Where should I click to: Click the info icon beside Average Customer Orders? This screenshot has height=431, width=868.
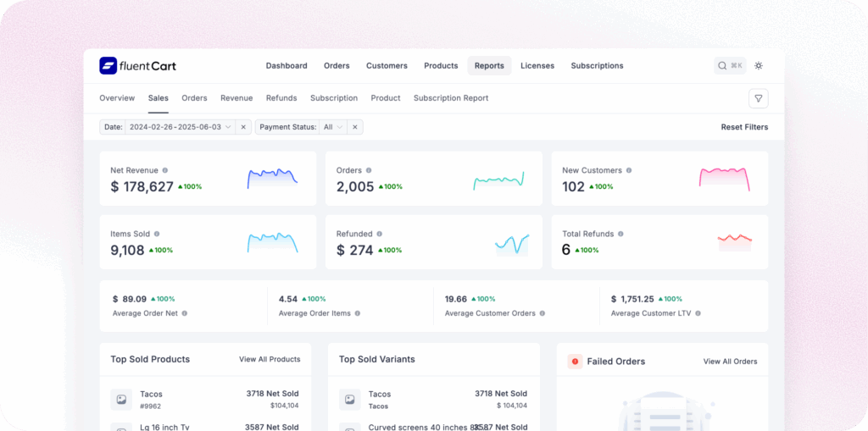pos(542,313)
